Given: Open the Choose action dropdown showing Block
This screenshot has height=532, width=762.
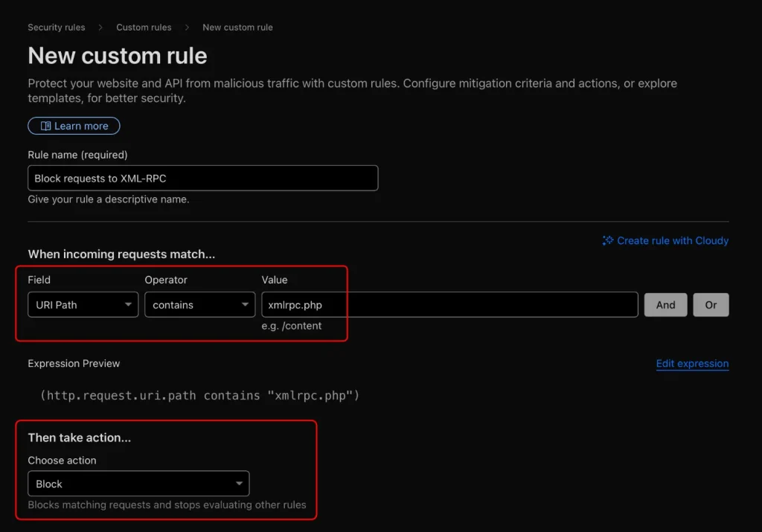Looking at the screenshot, I should [x=138, y=484].
